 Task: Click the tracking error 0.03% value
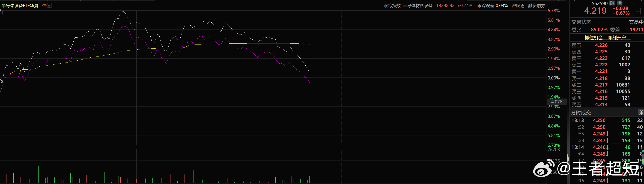(502, 5)
